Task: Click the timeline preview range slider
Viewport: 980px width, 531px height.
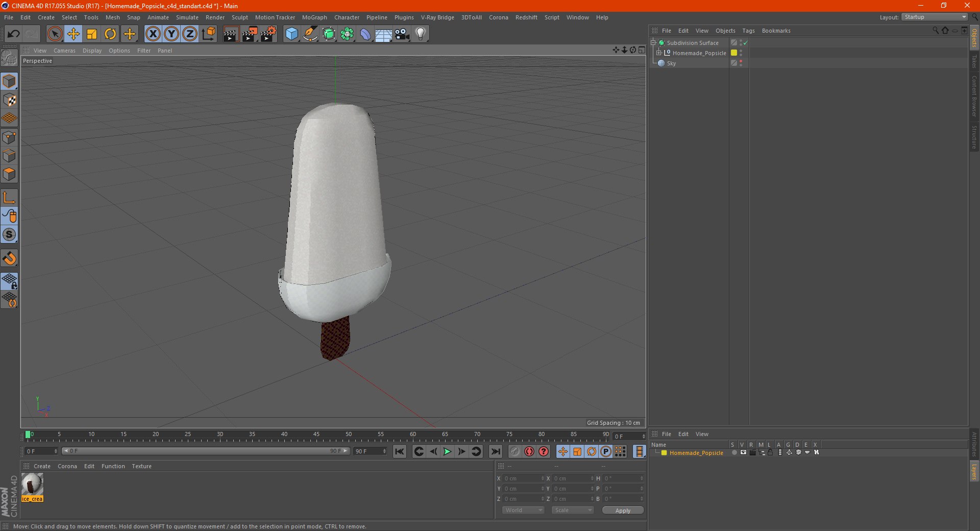Action: click(205, 451)
